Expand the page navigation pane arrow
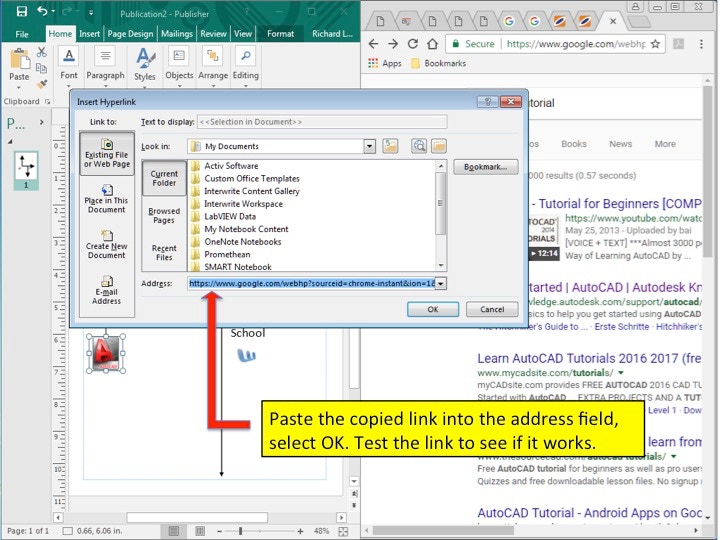This screenshot has height=540, width=720. click(42, 122)
